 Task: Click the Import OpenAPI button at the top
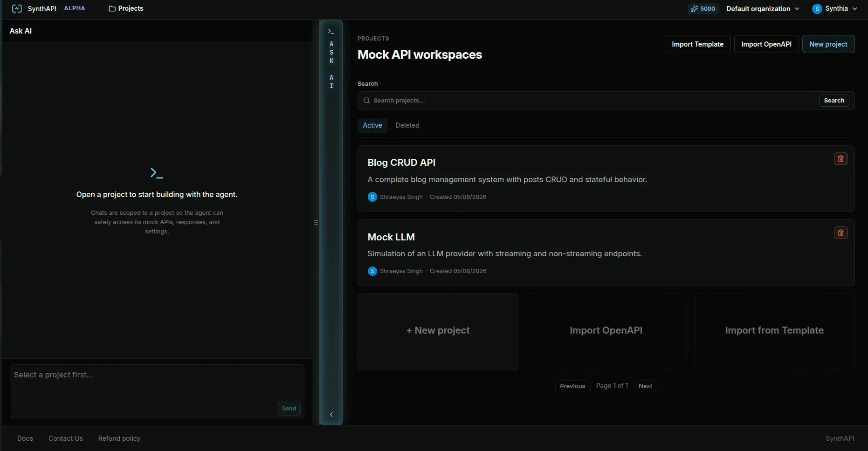[x=766, y=44]
